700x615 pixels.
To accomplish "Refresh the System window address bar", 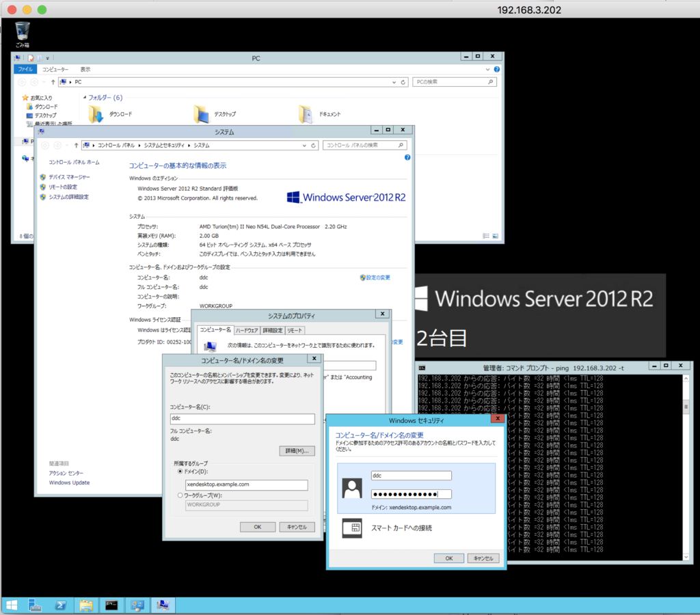I will (x=313, y=146).
